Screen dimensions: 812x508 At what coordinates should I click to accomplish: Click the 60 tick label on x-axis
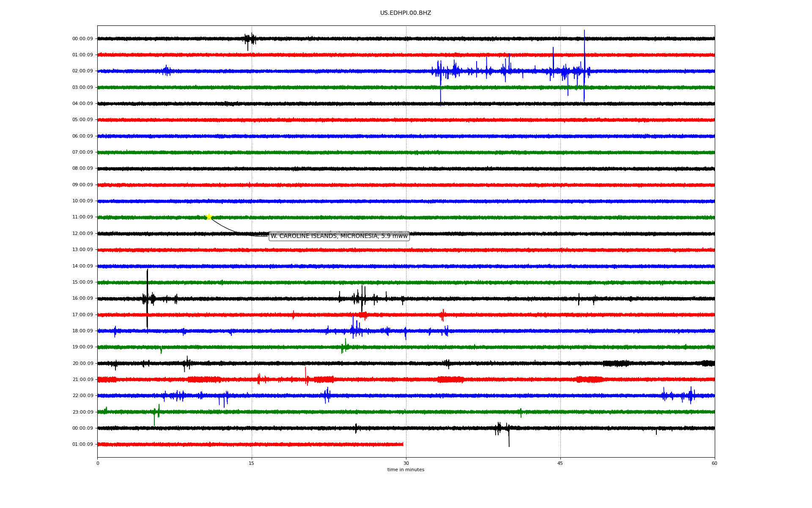click(x=714, y=463)
